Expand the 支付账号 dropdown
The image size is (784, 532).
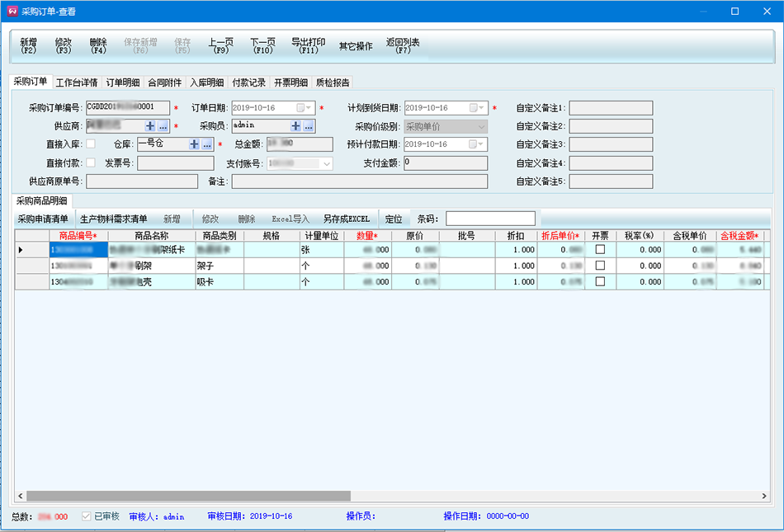pos(327,164)
